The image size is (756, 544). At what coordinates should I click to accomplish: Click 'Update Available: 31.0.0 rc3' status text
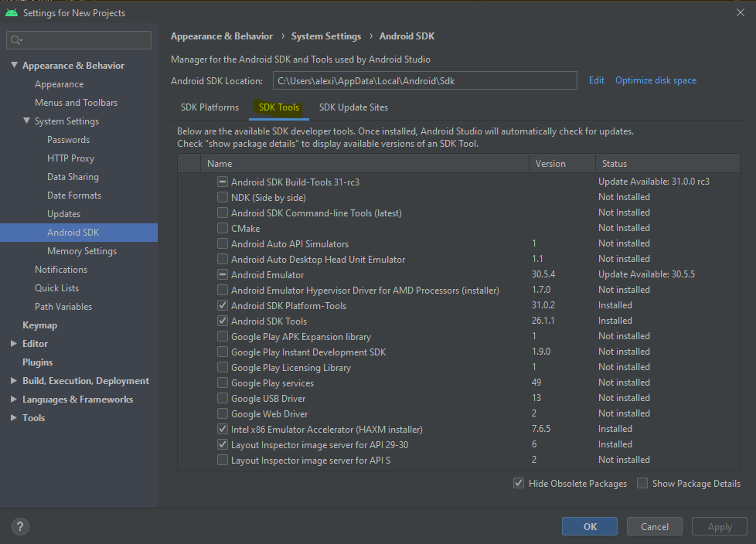pyautogui.click(x=654, y=182)
